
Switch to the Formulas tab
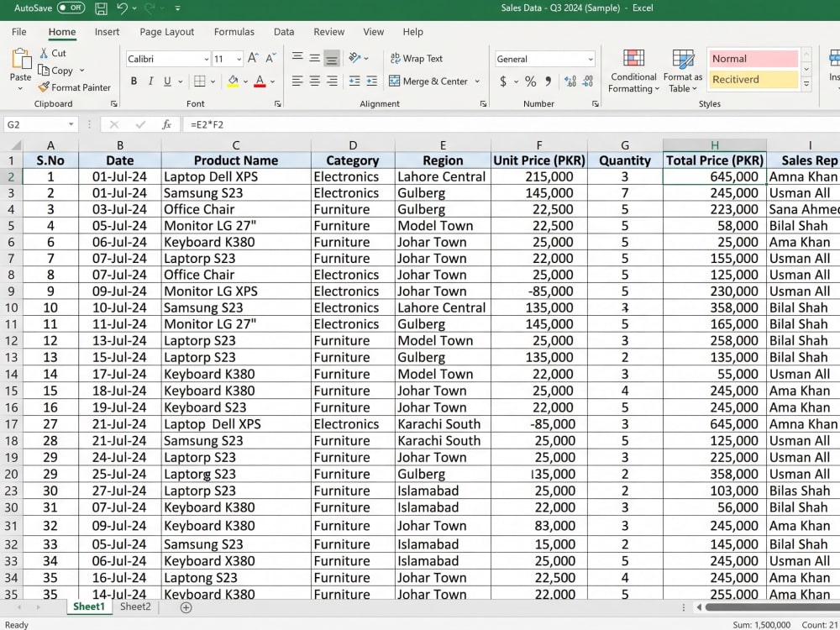pos(234,32)
